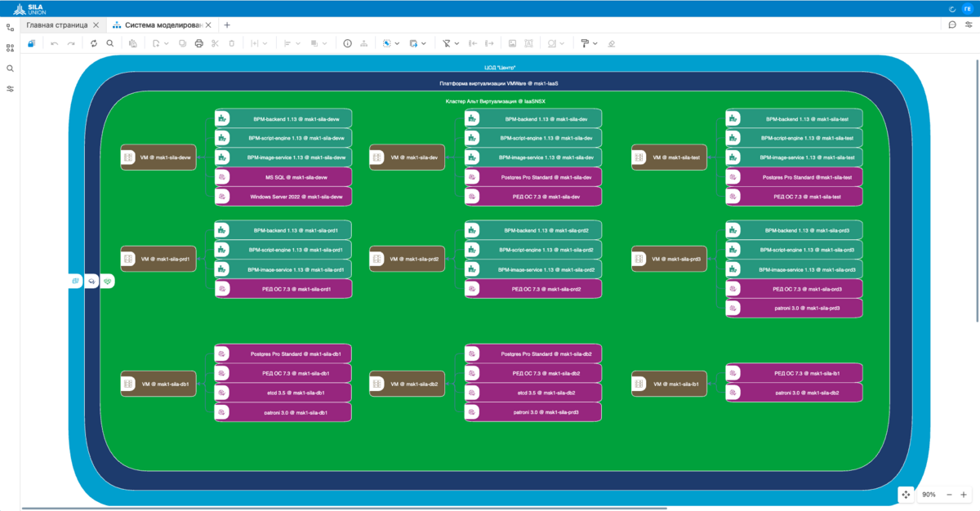
Task: Open the objects library sidebar icon
Action: tap(11, 47)
